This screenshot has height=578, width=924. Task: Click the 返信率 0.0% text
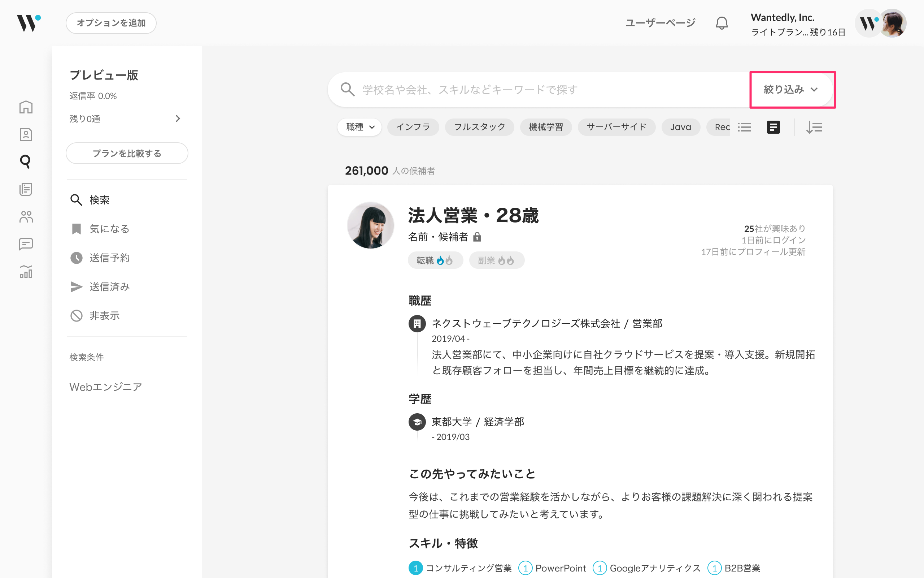pyautogui.click(x=93, y=96)
